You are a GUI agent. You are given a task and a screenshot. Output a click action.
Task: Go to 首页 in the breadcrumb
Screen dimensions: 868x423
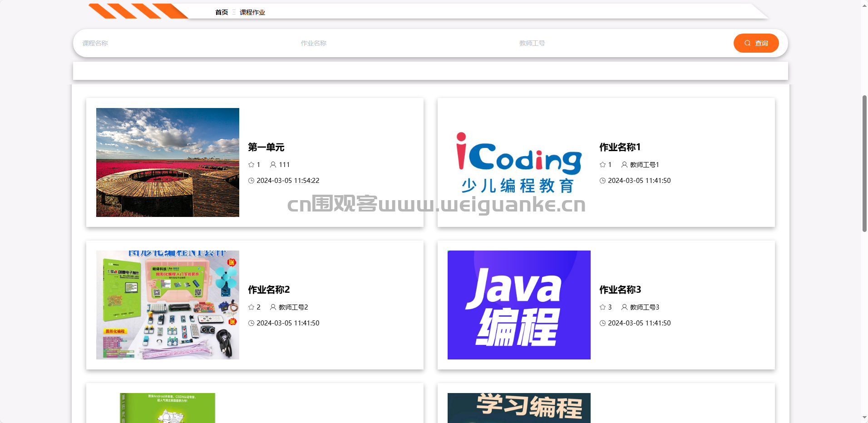click(222, 12)
